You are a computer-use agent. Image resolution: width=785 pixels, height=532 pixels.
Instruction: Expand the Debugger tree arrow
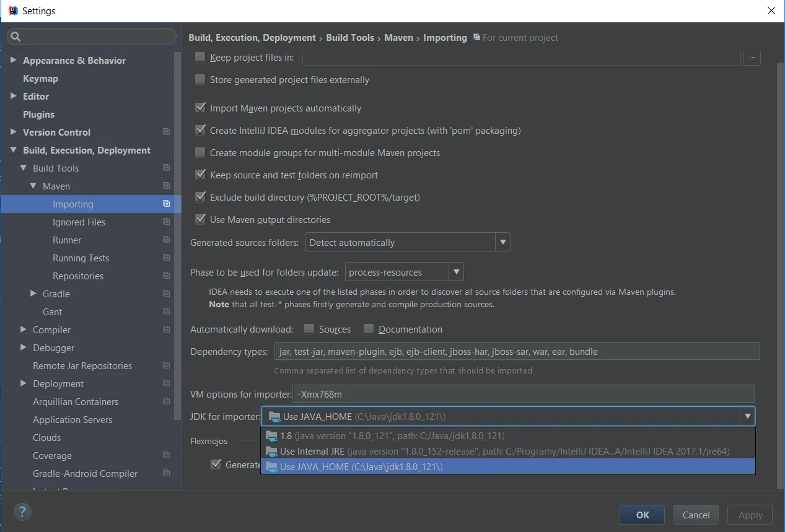(24, 347)
